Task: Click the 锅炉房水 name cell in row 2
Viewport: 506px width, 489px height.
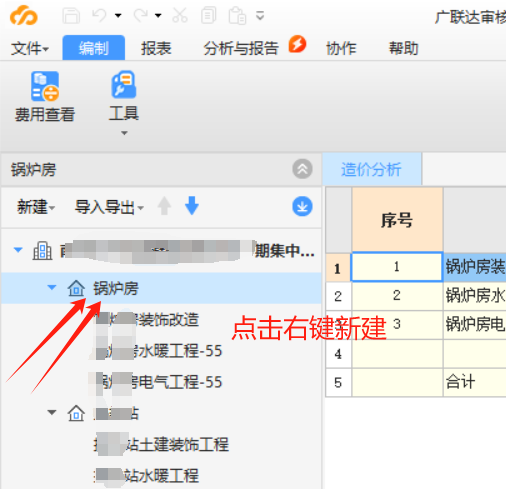Action: click(x=475, y=296)
